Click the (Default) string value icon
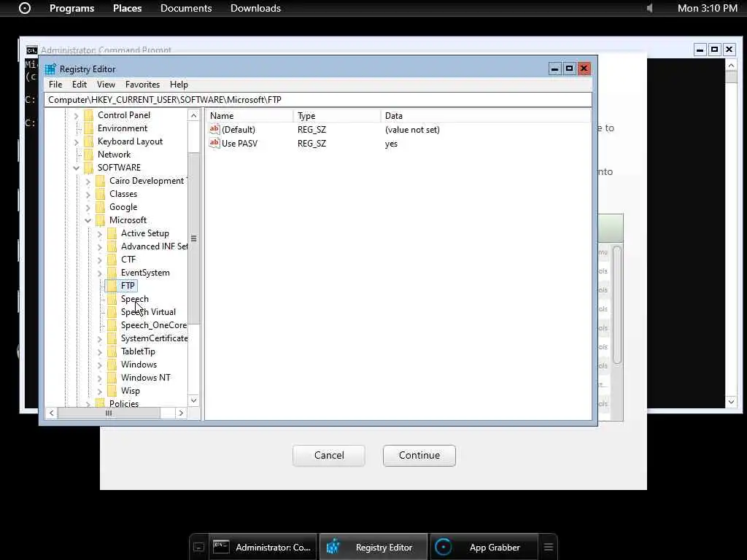 tap(214, 129)
